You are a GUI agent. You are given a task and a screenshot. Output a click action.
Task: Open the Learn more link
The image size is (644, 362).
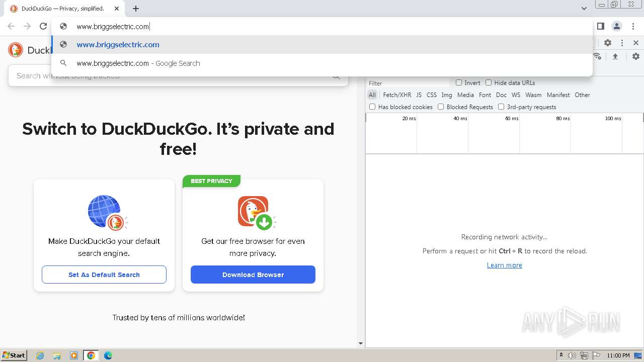[x=505, y=265]
